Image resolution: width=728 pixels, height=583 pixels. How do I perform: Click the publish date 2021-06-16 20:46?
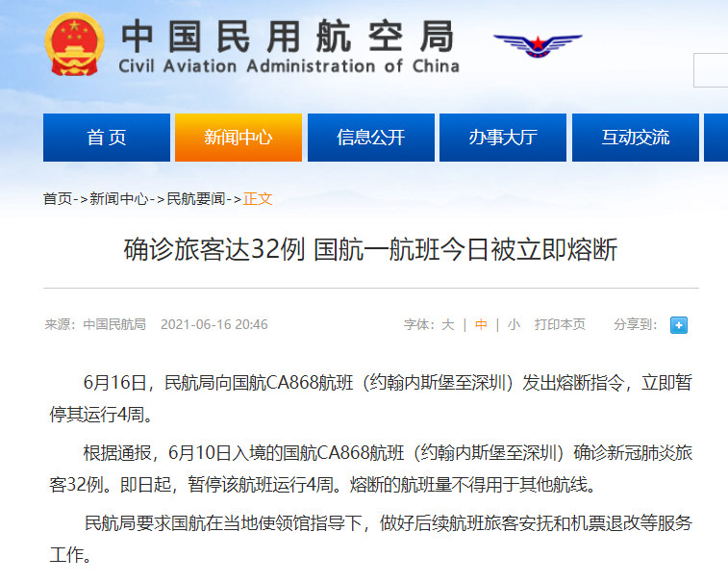click(x=214, y=324)
